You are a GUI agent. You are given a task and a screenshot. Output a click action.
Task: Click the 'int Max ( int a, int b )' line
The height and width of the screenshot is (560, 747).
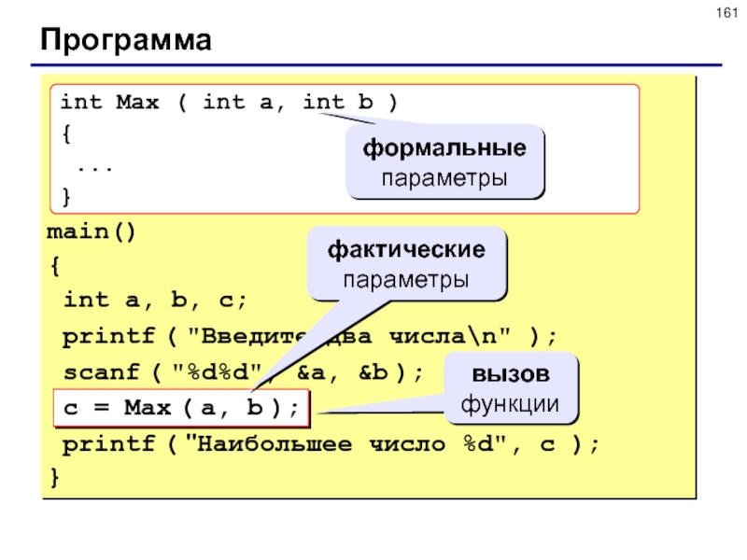click(229, 103)
